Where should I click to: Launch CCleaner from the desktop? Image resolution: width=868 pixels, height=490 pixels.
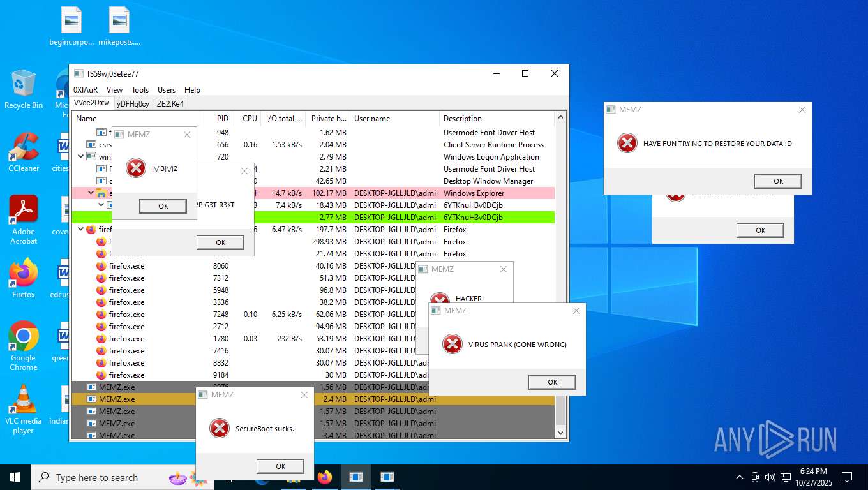click(23, 152)
